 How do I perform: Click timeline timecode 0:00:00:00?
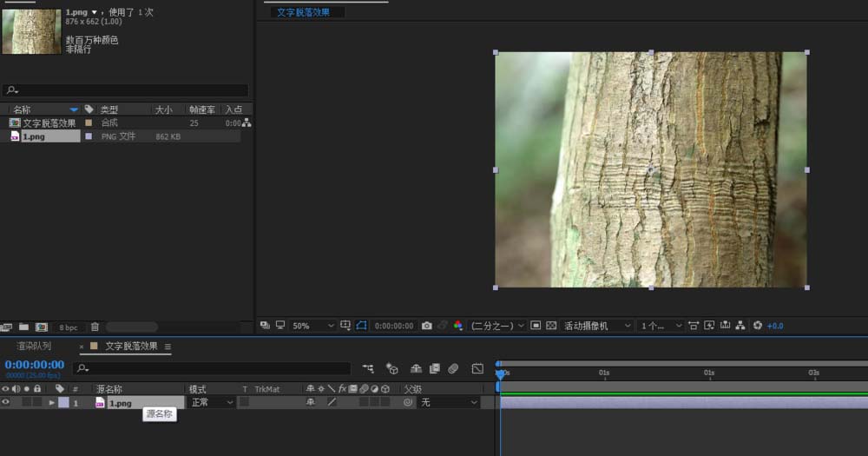(x=35, y=365)
